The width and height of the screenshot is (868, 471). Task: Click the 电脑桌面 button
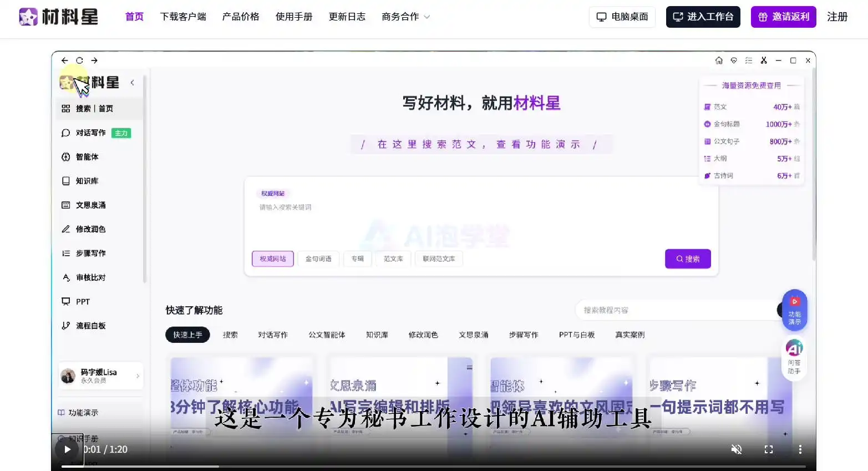coord(622,17)
